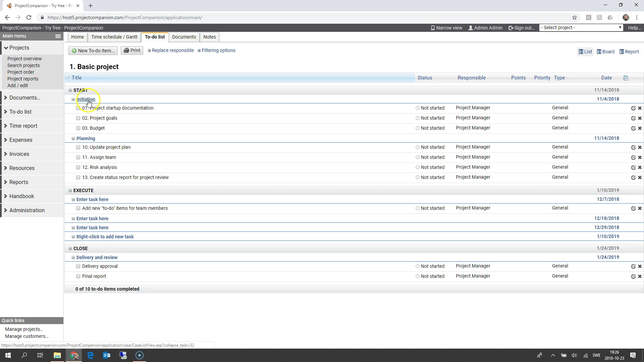Click edit icon for Project startup documentation
The height and width of the screenshot is (362, 644).
tap(633, 108)
